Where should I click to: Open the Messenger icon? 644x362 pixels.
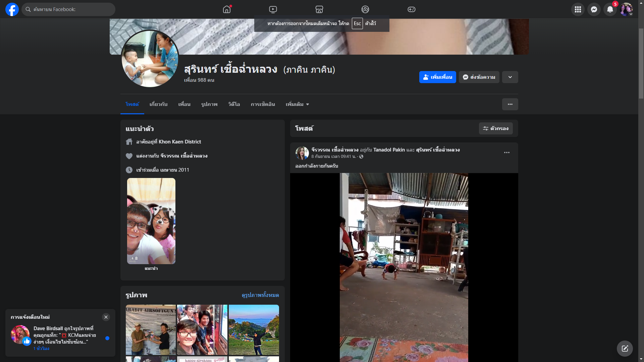point(594,9)
